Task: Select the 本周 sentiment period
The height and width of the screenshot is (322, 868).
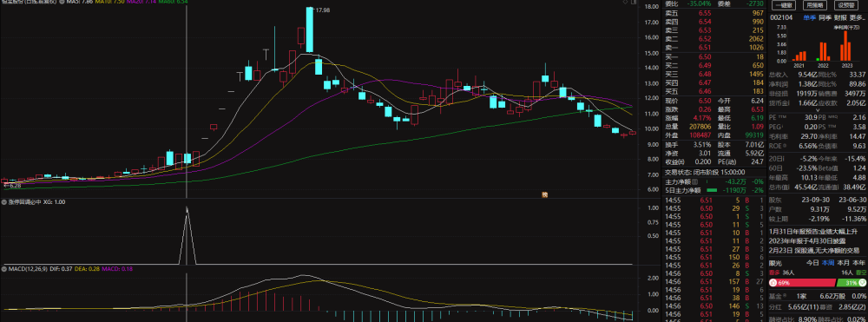Action: click(x=827, y=262)
